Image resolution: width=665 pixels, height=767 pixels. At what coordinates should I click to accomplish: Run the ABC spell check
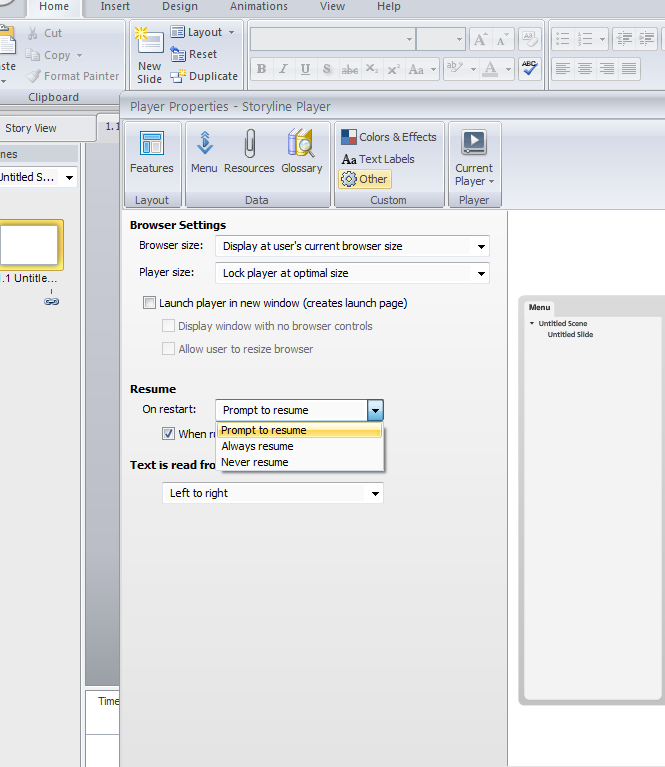529,68
